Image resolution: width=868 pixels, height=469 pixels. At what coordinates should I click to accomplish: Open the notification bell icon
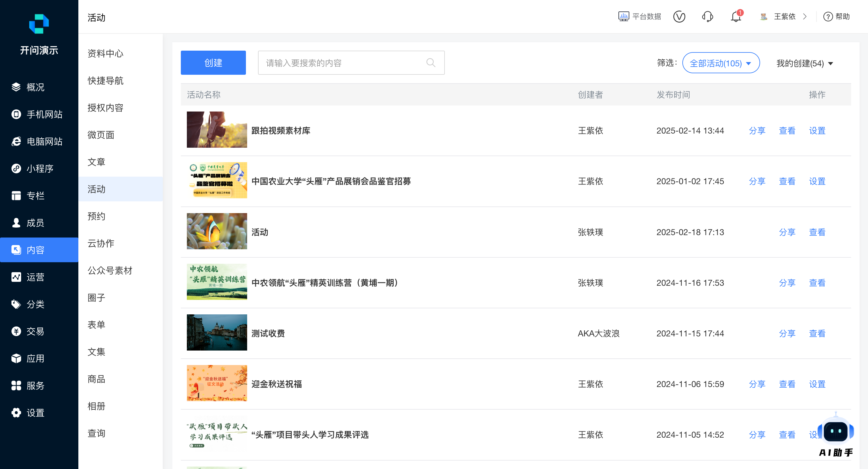pos(736,17)
